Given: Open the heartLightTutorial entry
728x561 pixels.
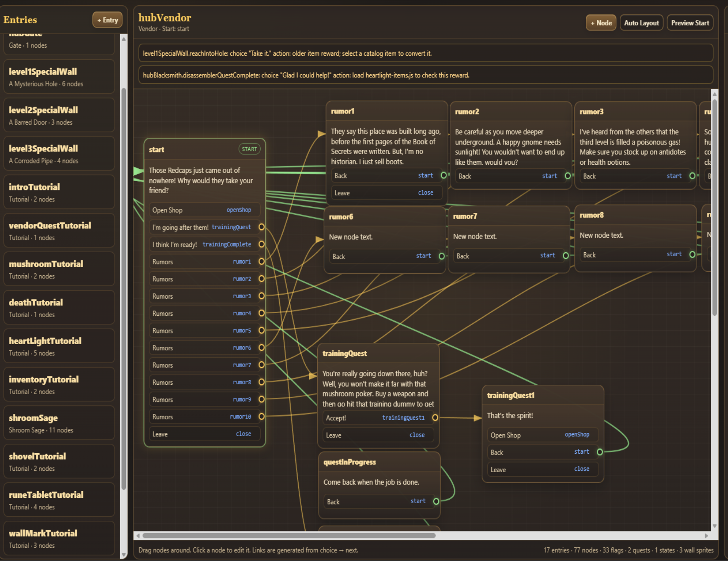Looking at the screenshot, I should click(59, 346).
